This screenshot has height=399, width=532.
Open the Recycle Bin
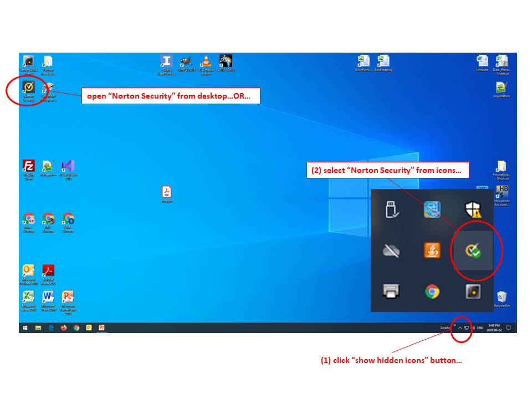coord(502,298)
